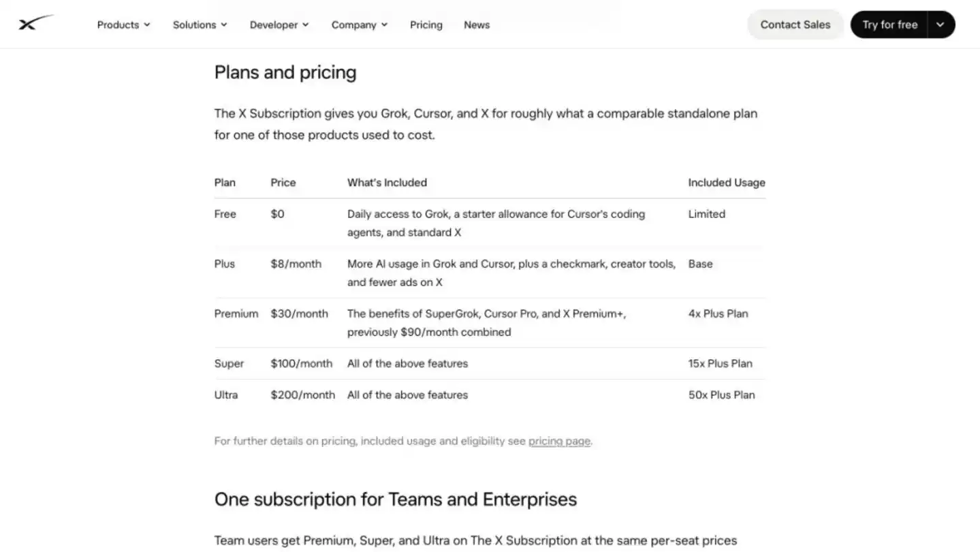Screen dimensions: 980x552
Task: Click the X logo in the header
Action: point(35,24)
